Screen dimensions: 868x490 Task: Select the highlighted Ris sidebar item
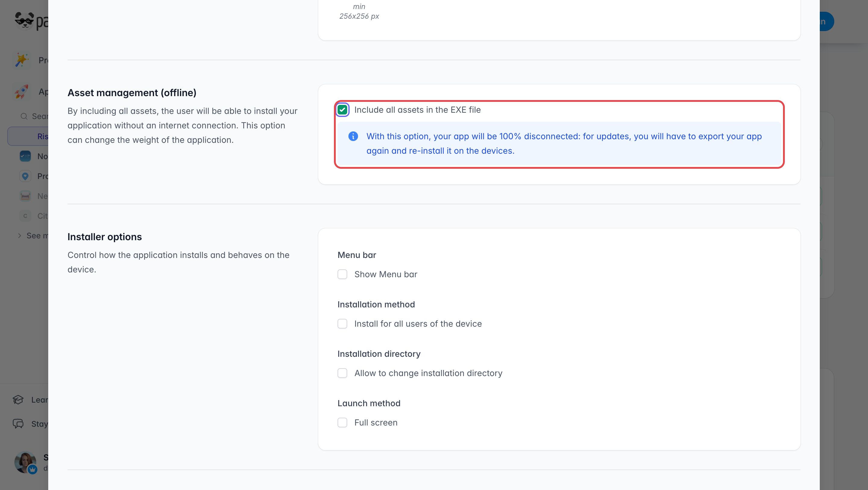point(28,137)
